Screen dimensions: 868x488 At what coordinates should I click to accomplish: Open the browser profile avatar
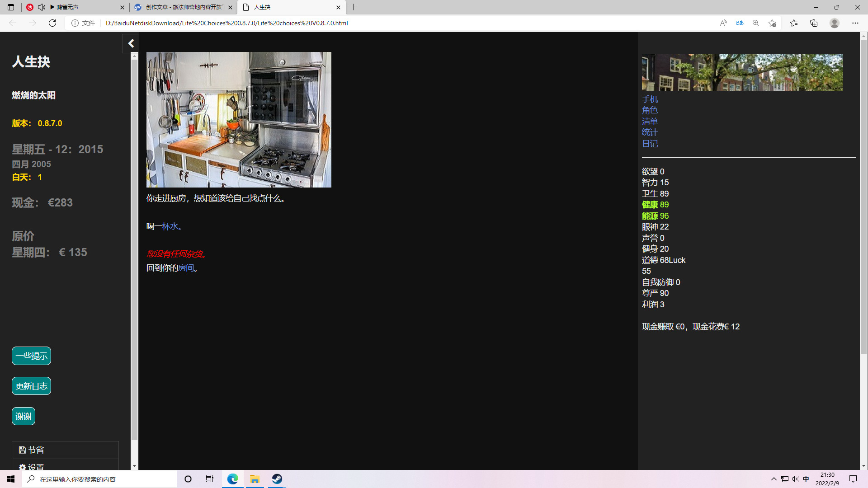coord(835,23)
